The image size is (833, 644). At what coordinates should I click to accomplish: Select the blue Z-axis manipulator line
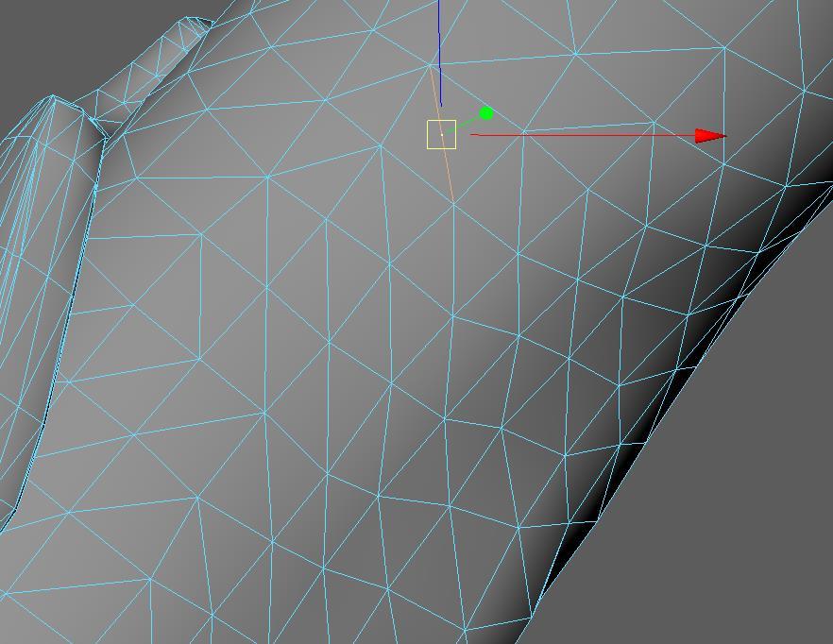[x=439, y=47]
